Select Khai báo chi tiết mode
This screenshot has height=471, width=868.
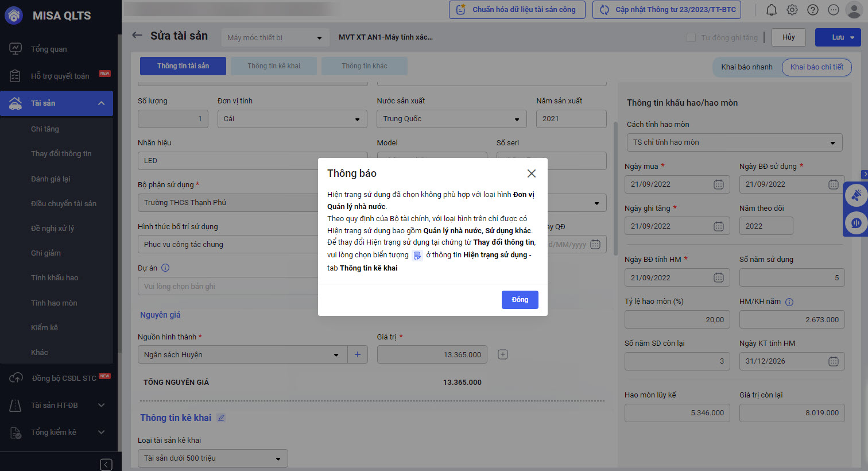[x=816, y=67]
